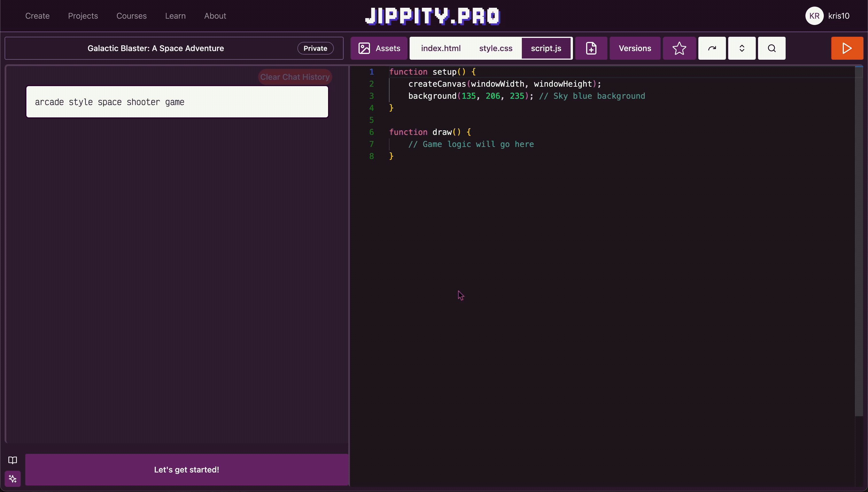Run the project with the orange play button

pyautogui.click(x=847, y=48)
